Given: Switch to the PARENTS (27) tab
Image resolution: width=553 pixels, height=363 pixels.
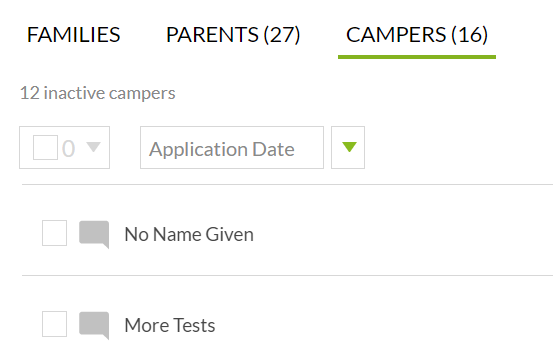Looking at the screenshot, I should click(233, 35).
